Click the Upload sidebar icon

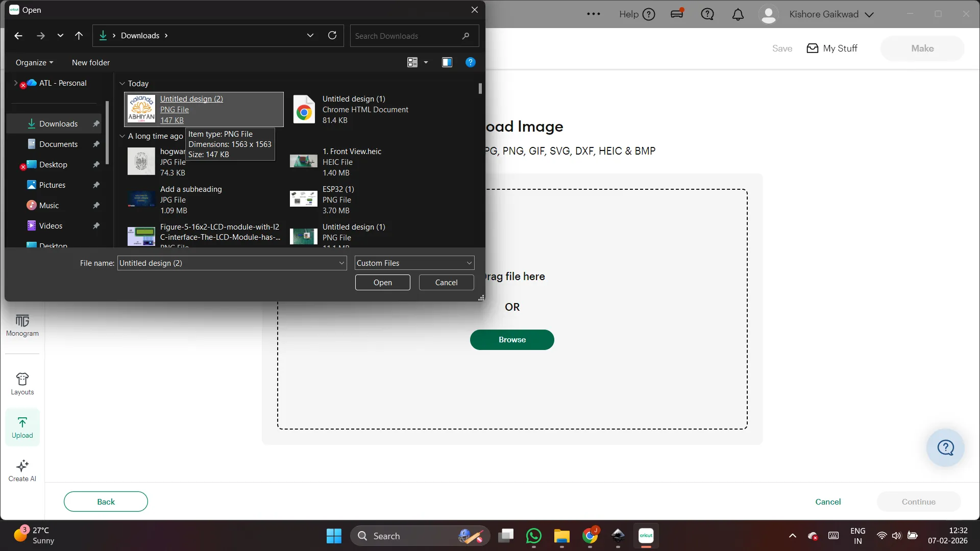[x=22, y=427]
